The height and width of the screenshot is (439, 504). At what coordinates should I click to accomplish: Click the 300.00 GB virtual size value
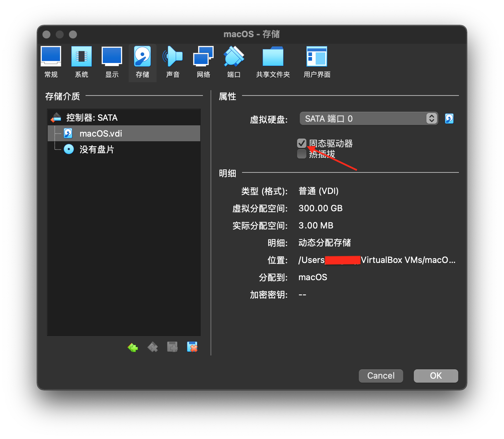coord(321,208)
